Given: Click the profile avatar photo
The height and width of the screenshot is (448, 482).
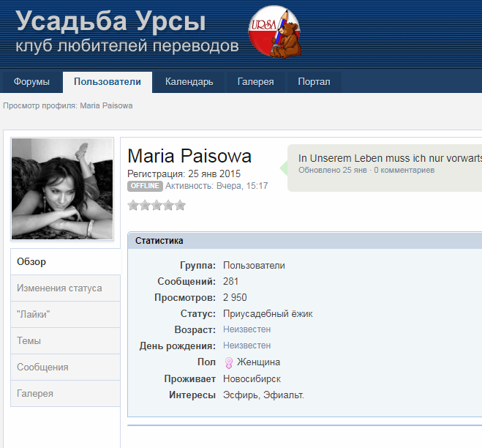Looking at the screenshot, I should tap(62, 189).
